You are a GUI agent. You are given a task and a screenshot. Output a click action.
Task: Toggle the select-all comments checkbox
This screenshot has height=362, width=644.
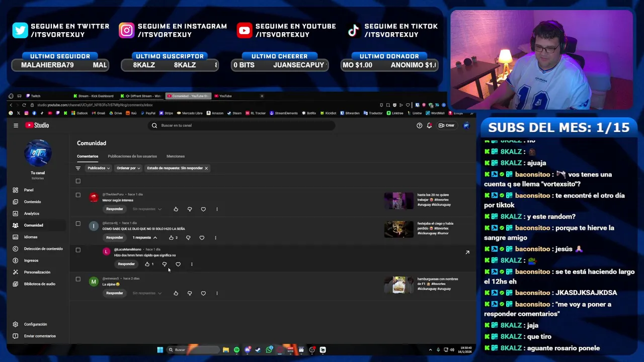pyautogui.click(x=78, y=181)
